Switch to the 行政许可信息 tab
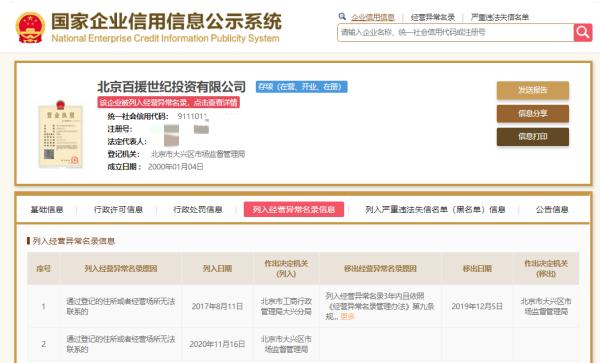600x363 pixels. point(118,210)
